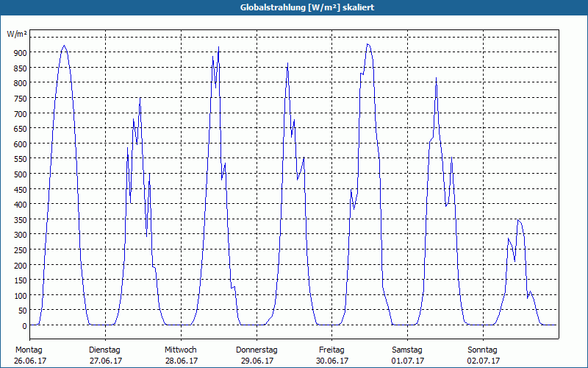Click the 500 value on y-axis
The image size is (588, 368).
(x=21, y=174)
